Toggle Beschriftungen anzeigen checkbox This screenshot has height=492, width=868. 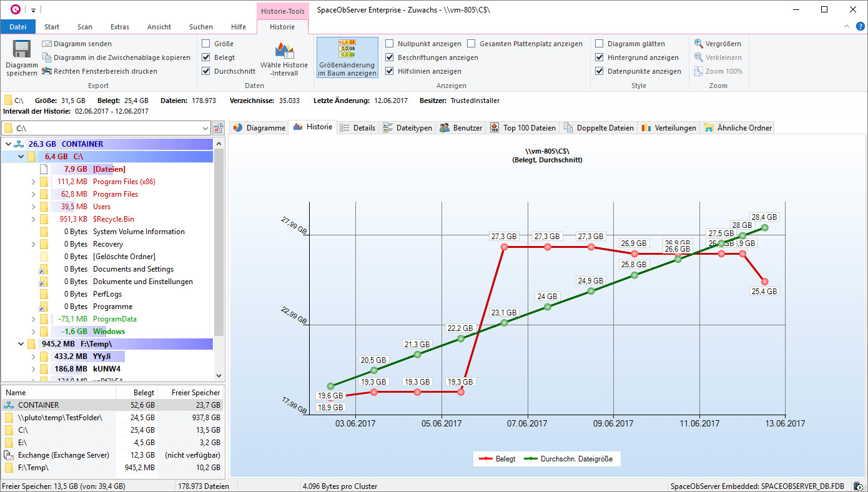coord(389,57)
